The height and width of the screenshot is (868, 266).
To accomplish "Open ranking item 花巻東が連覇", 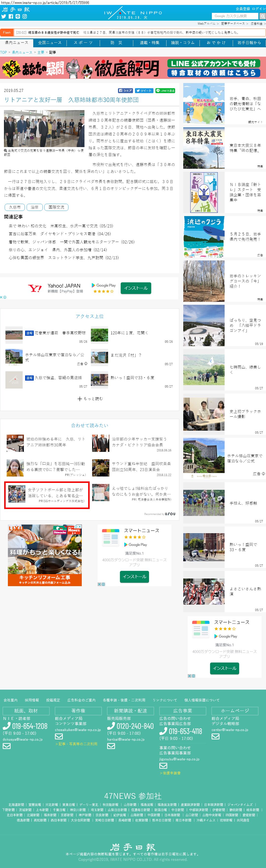I will pyautogui.click(x=60, y=333).
